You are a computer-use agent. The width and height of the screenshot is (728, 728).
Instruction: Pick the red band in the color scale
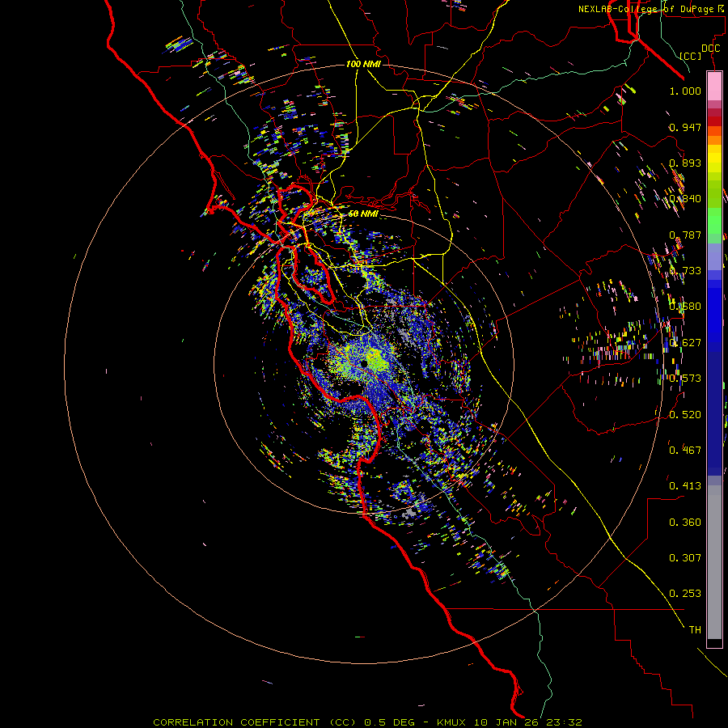tap(714, 121)
